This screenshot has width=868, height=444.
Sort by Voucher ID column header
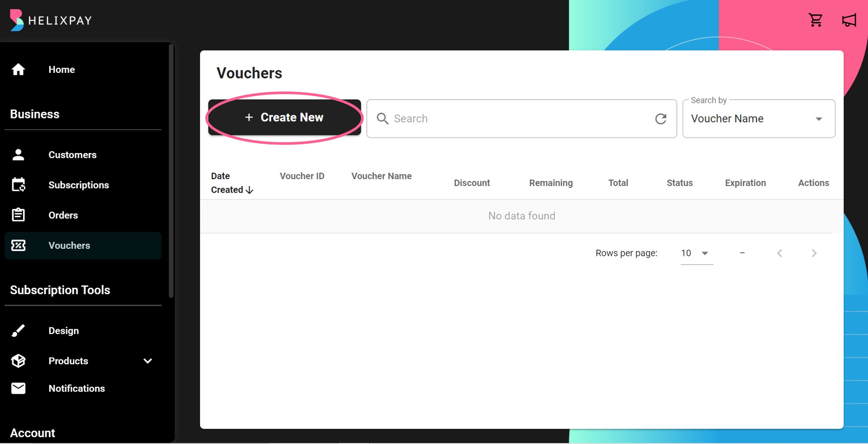pyautogui.click(x=302, y=176)
